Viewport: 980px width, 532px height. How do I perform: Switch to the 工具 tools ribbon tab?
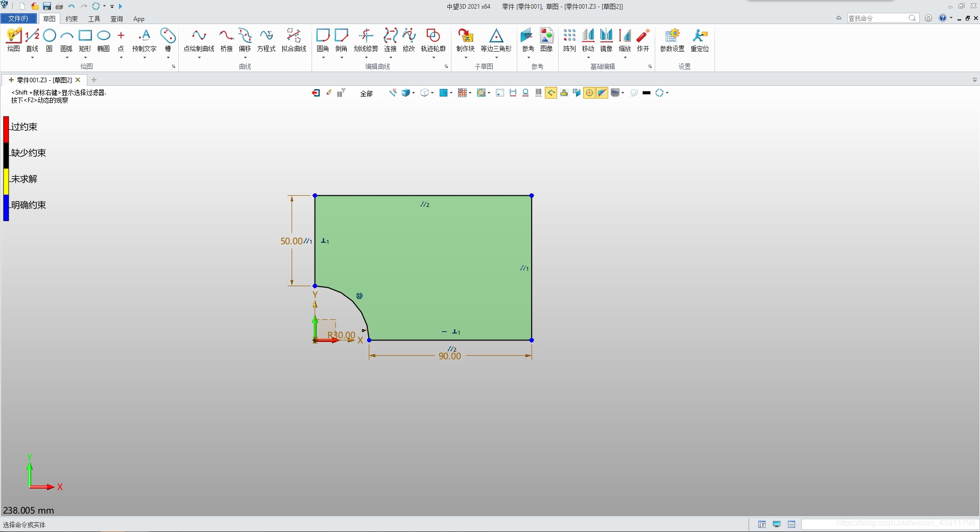pos(94,19)
